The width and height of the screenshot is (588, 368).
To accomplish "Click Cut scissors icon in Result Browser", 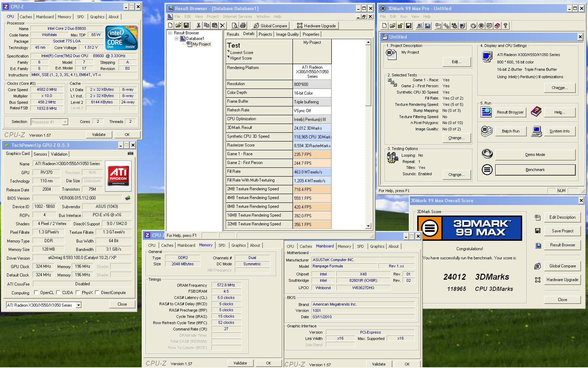I will pyautogui.click(x=198, y=26).
